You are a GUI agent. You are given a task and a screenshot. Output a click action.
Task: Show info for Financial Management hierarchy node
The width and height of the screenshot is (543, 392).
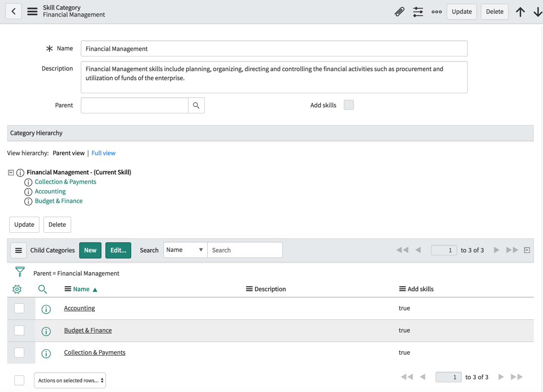tap(21, 172)
